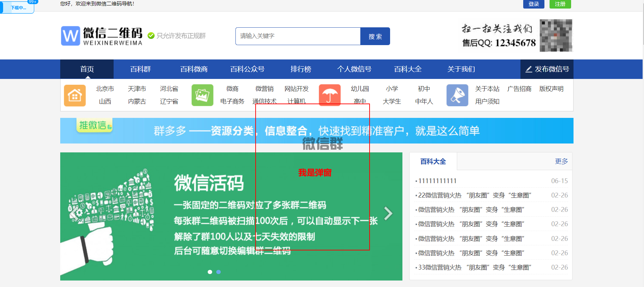Image resolution: width=644 pixels, height=287 pixels.
Task: Select the second carousel dot indicator
Action: 219,272
